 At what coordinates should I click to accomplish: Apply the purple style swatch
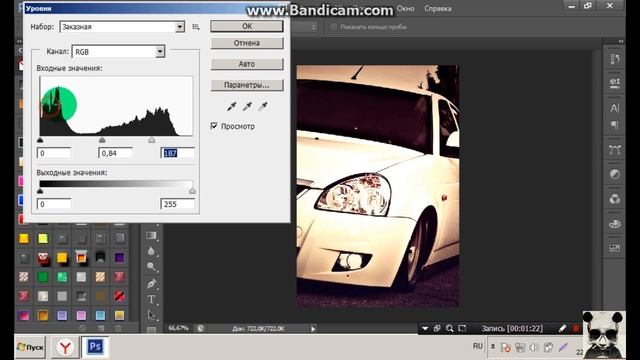(119, 258)
